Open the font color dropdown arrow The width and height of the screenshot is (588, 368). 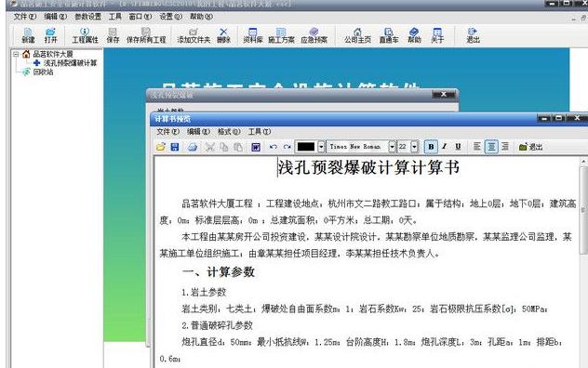pyautogui.click(x=321, y=147)
